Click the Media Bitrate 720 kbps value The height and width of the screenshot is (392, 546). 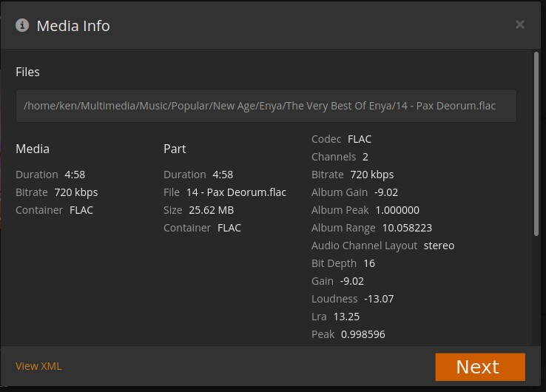pos(76,192)
